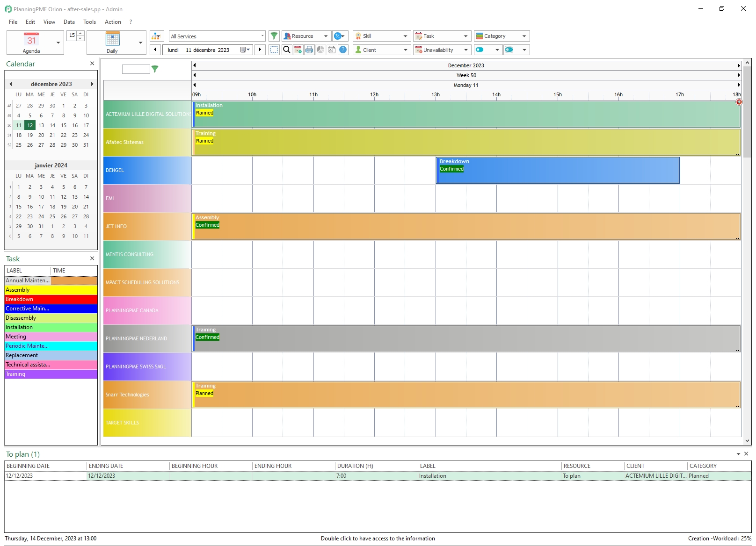Select the 12/12/2023 Installation to-plan row
The width and height of the screenshot is (756, 546).
378,476
